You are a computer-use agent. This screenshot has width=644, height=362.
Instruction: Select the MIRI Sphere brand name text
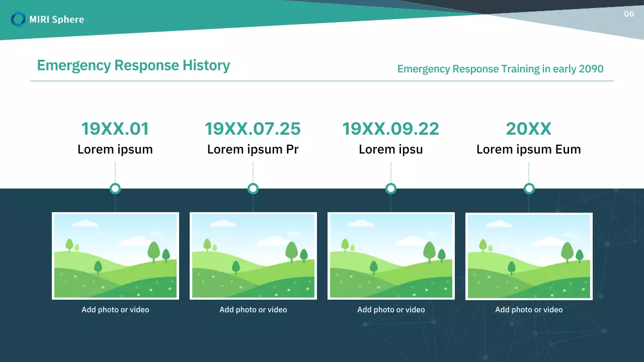pos(56,20)
